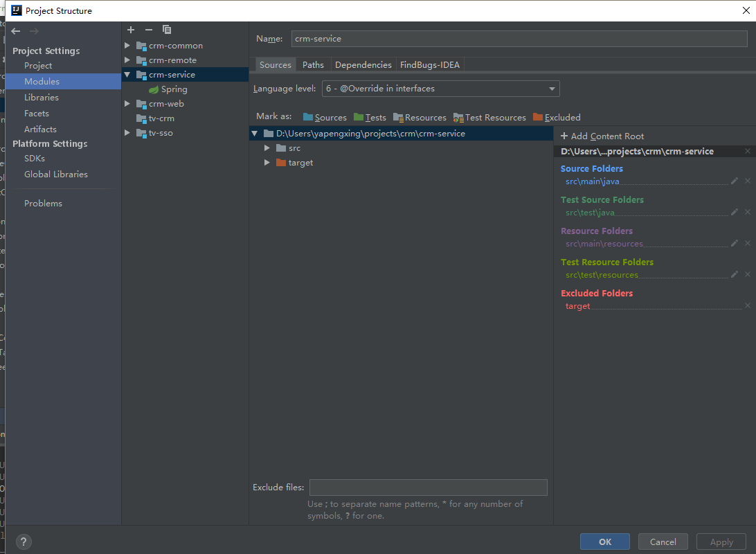
Task: Select the Spring facet leaf icon
Action: point(154,90)
